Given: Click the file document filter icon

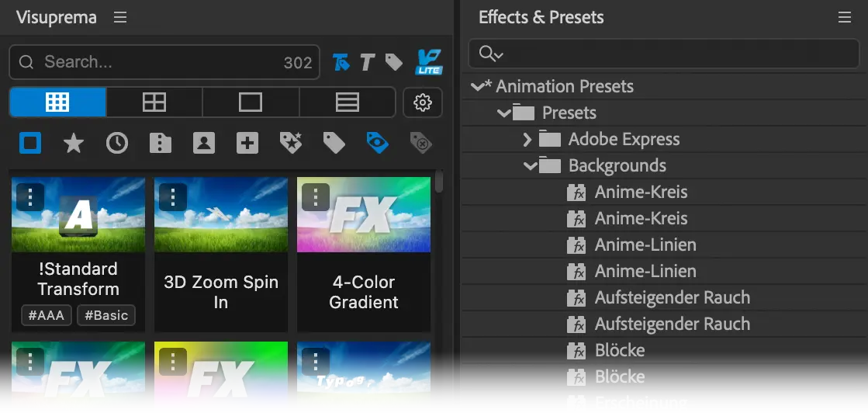Looking at the screenshot, I should click(161, 144).
